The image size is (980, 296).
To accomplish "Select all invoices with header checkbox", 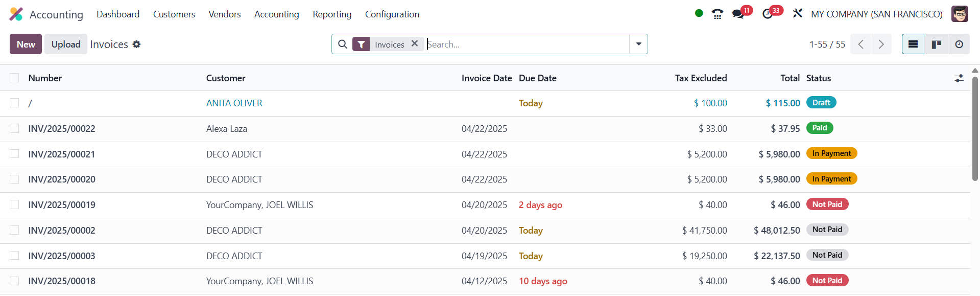I will point(14,78).
